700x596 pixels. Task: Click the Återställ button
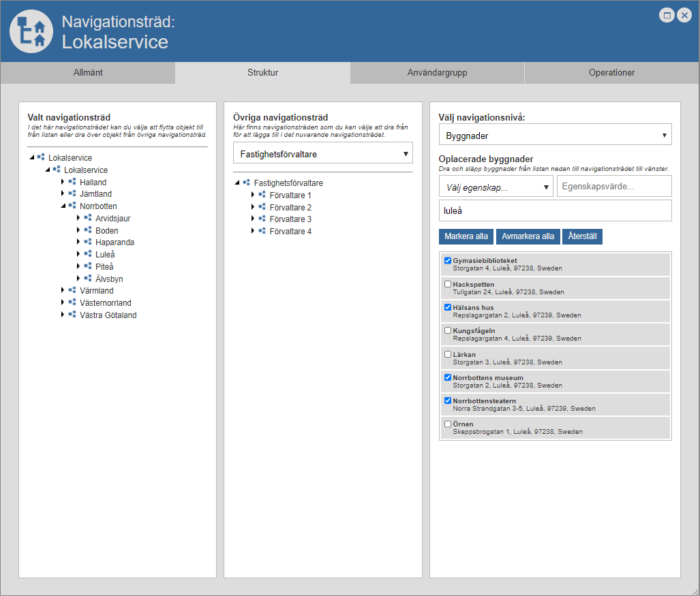[583, 236]
